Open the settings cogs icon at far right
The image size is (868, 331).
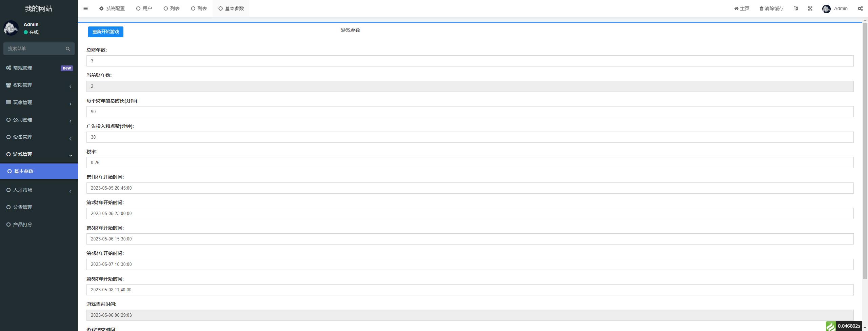(x=860, y=8)
